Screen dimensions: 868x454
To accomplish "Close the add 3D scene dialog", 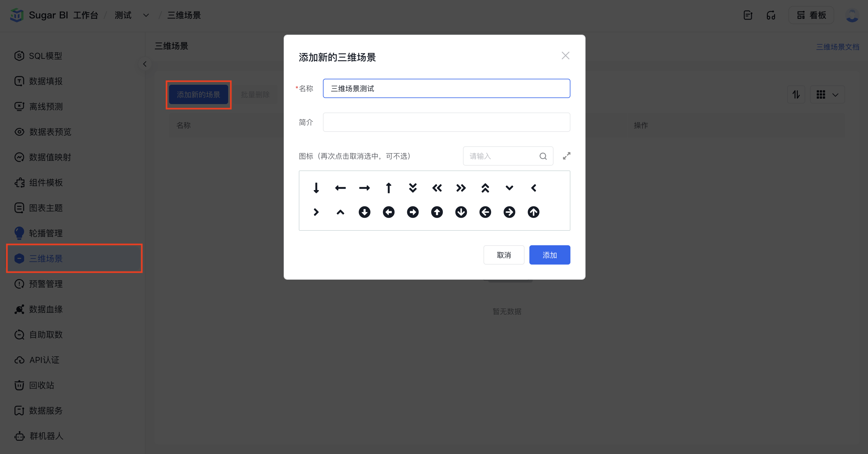I will pyautogui.click(x=565, y=56).
